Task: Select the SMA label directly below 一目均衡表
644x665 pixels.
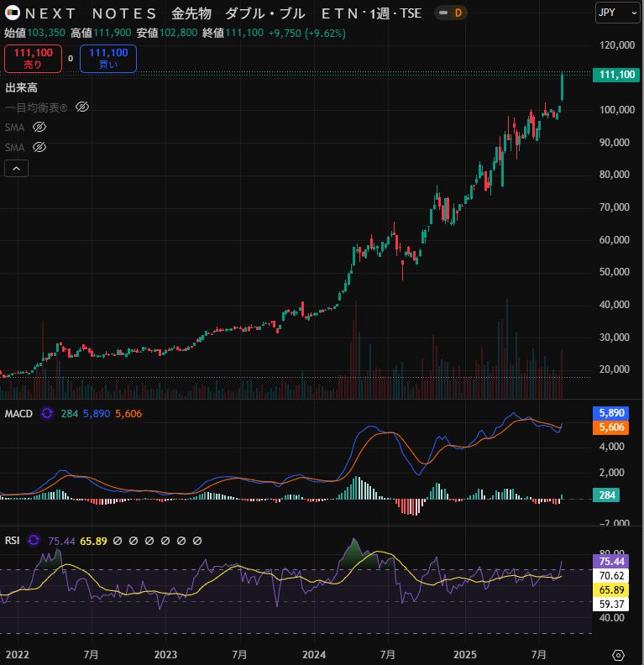Action: (x=15, y=128)
